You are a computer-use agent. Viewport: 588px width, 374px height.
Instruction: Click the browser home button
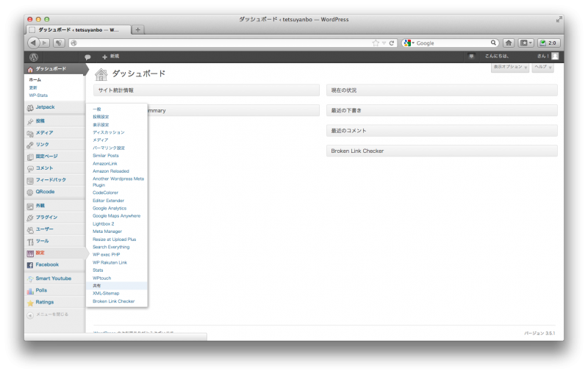(x=509, y=43)
